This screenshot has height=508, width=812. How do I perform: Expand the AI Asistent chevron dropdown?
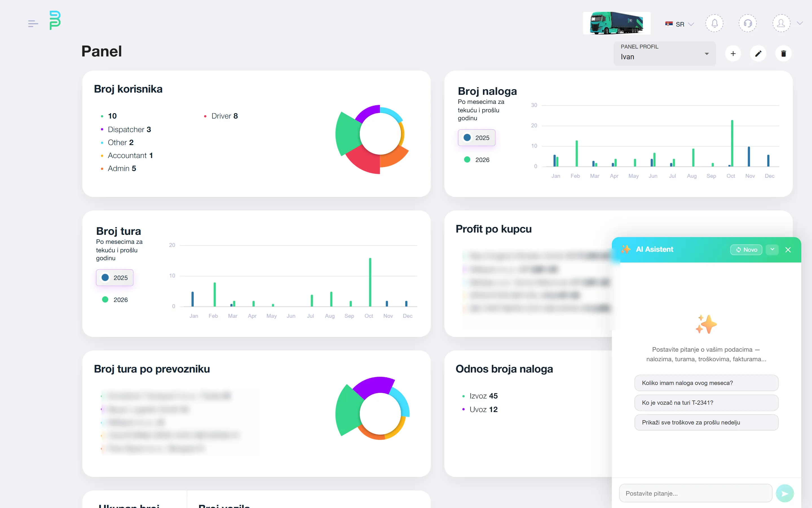773,250
